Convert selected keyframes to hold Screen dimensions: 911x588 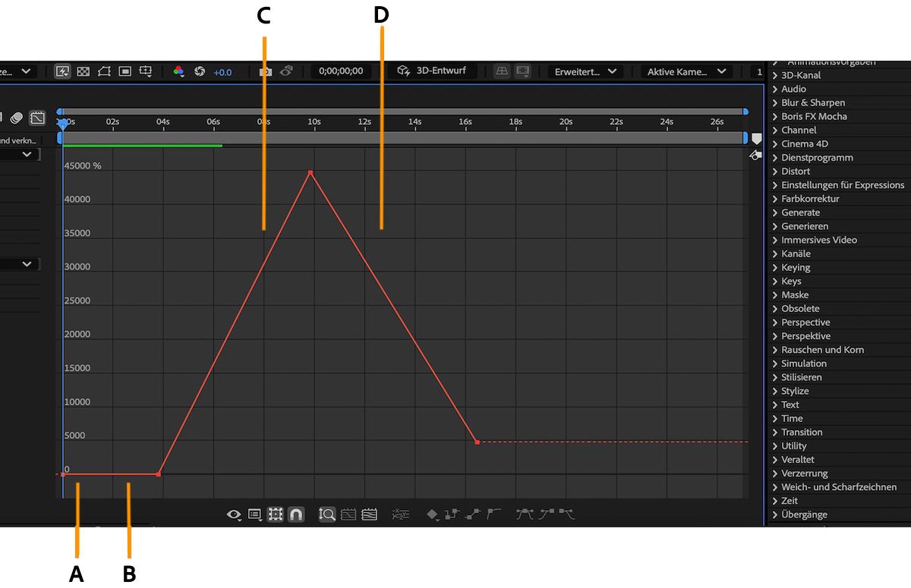(452, 514)
